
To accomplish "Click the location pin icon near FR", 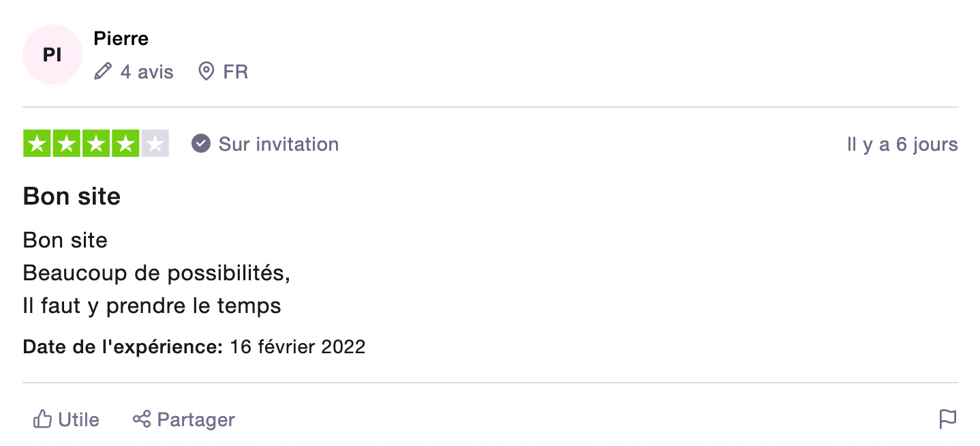I will [x=206, y=72].
